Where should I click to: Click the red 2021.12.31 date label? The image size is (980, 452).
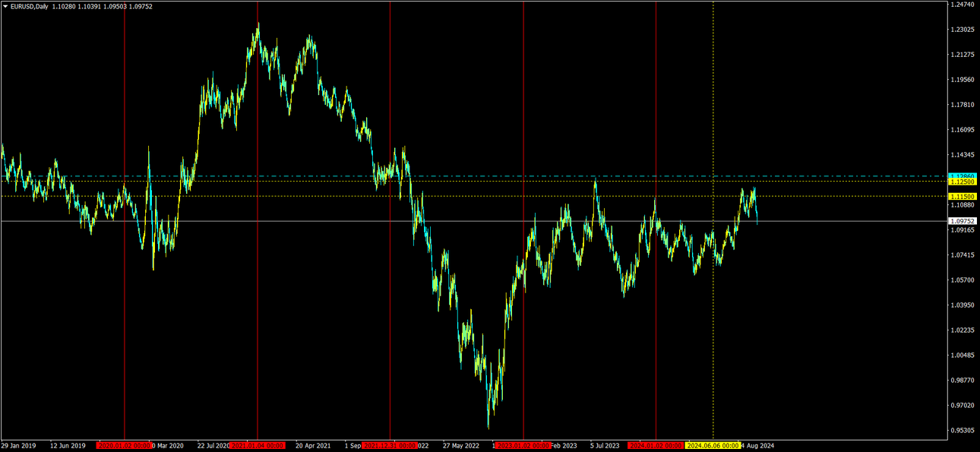tap(390, 446)
